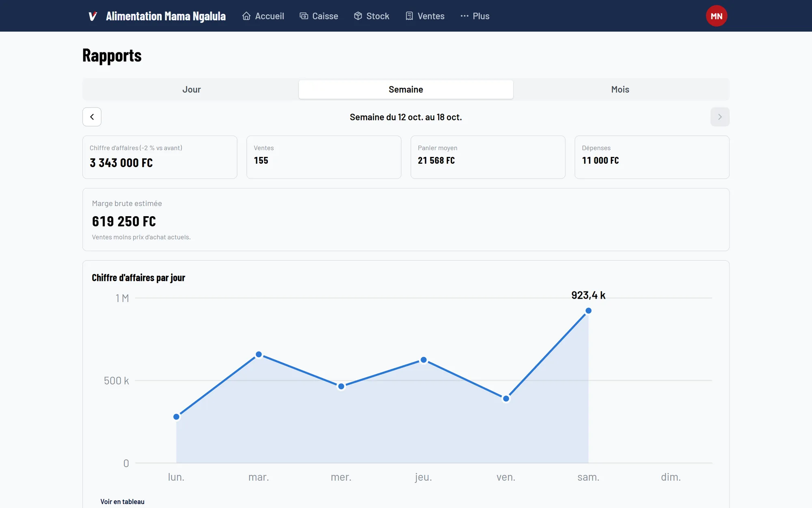Click the Dépenses 11 000 FC value
This screenshot has height=508, width=812.
600,161
